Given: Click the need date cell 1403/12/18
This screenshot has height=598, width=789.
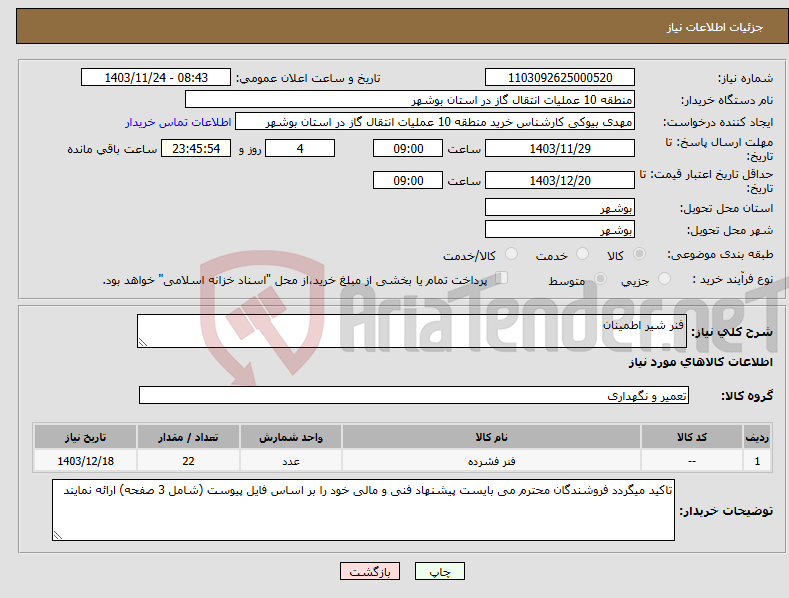Looking at the screenshot, I should [86, 461].
